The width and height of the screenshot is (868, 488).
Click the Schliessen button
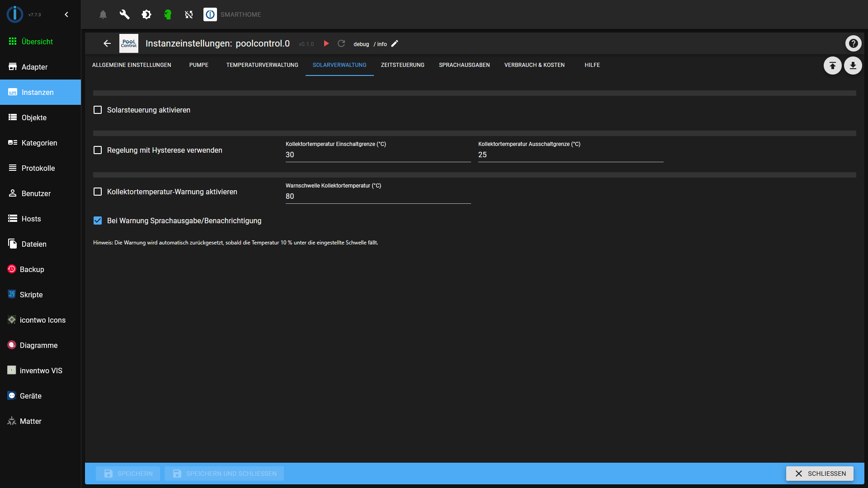coord(819,474)
